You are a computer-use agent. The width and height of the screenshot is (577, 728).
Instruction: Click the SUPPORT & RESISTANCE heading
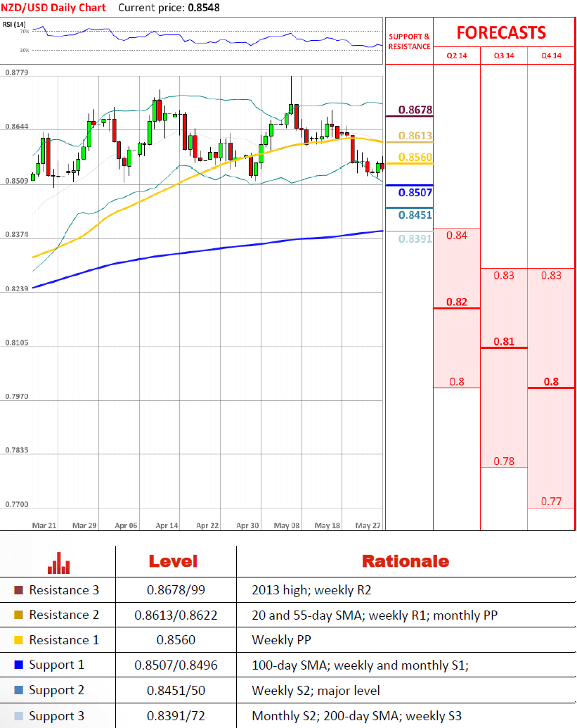tap(409, 41)
